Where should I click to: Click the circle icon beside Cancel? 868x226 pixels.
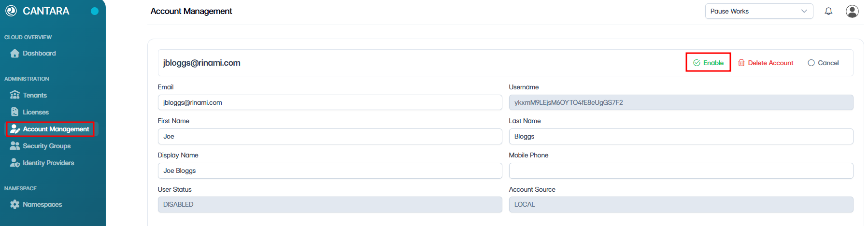point(811,63)
